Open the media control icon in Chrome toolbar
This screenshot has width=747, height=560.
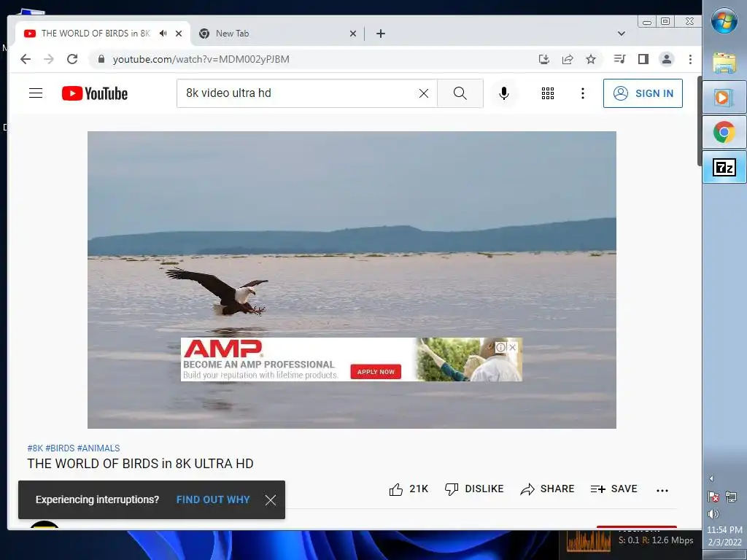pos(620,59)
